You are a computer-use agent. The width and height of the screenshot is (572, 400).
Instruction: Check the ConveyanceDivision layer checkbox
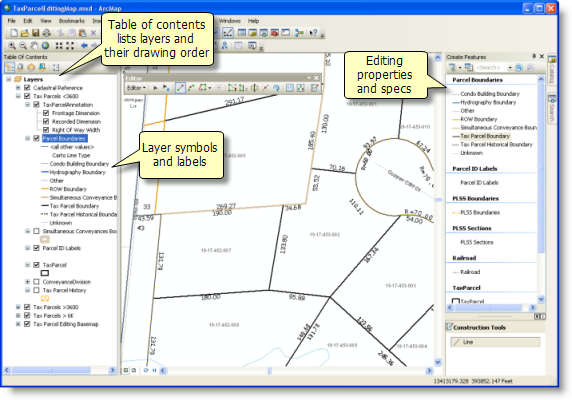36,282
